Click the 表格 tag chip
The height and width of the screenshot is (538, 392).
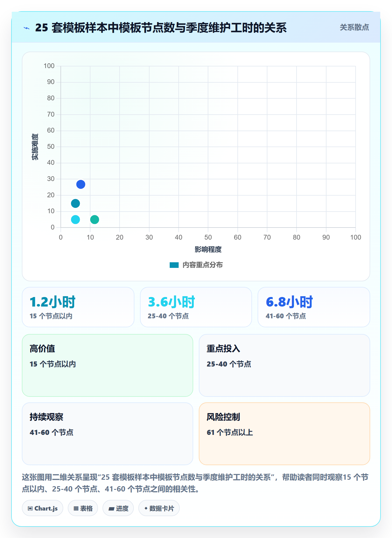(x=83, y=508)
